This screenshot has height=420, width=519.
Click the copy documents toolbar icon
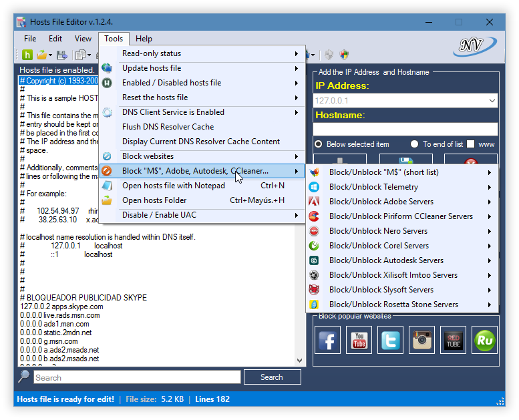(x=81, y=55)
